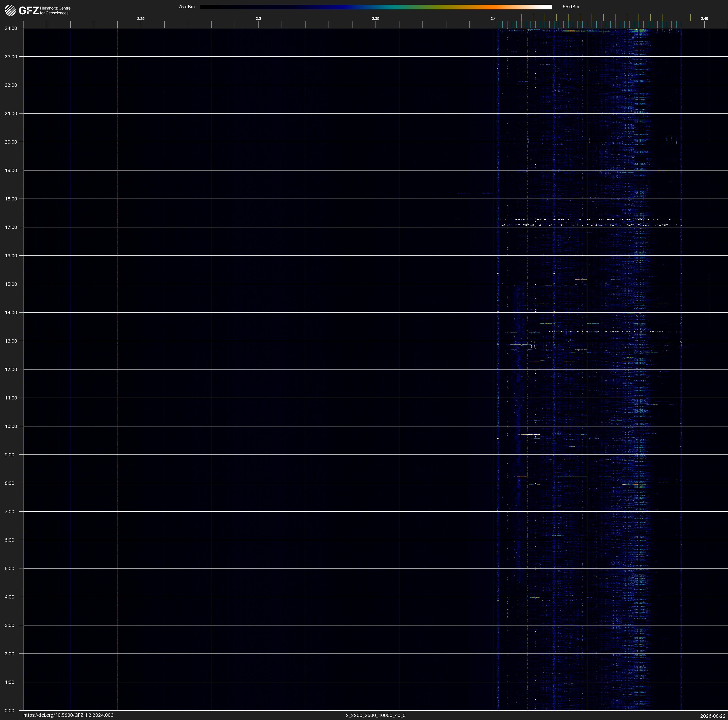The image size is (728, 720).
Task: Click the -55 dBm scale label
Action: pos(570,7)
